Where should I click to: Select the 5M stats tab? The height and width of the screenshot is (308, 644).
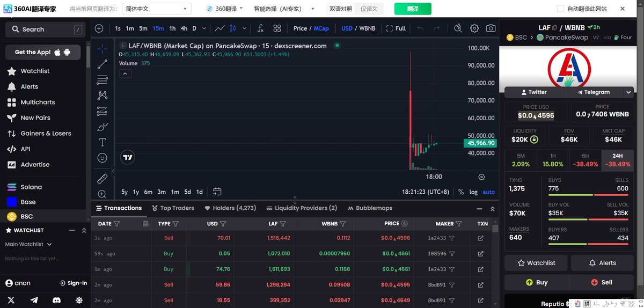click(x=521, y=160)
